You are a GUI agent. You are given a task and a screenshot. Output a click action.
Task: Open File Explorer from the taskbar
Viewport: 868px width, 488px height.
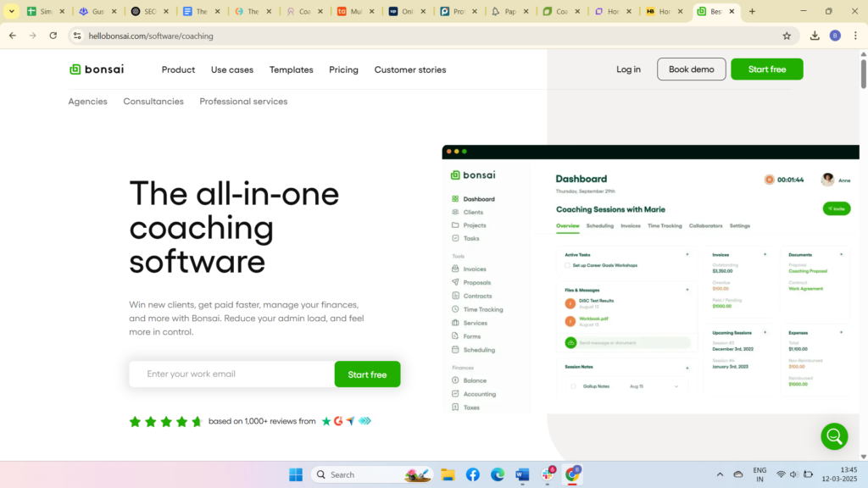click(x=448, y=474)
